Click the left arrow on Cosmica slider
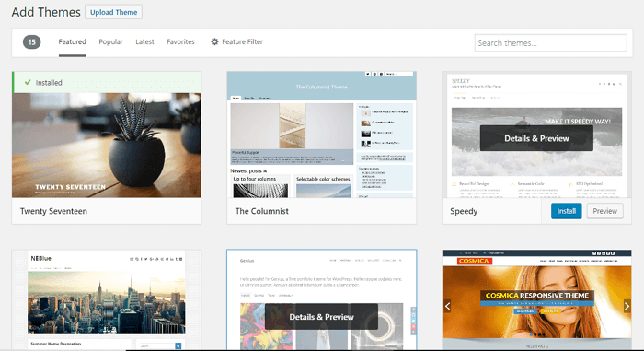 447,306
